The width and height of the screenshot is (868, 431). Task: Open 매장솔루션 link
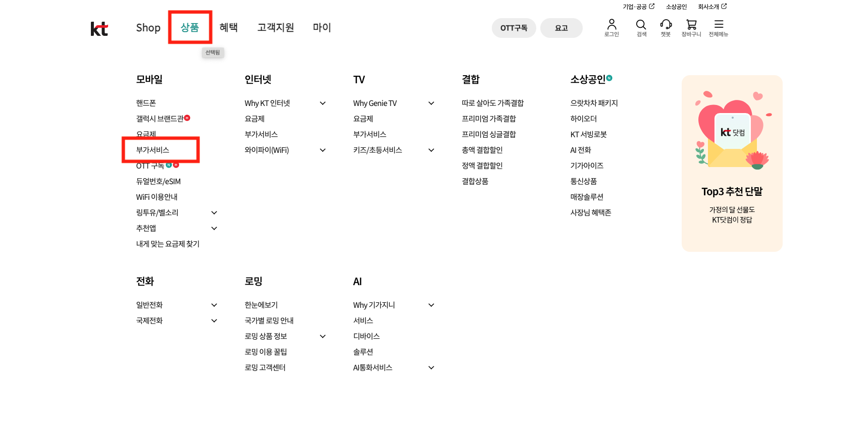tap(587, 197)
